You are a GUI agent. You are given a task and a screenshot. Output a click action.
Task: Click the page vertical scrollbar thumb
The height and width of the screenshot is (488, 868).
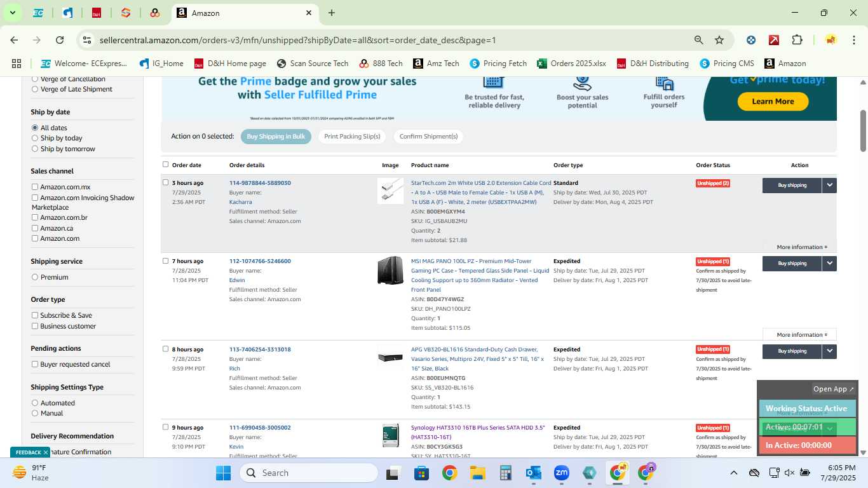864,130
